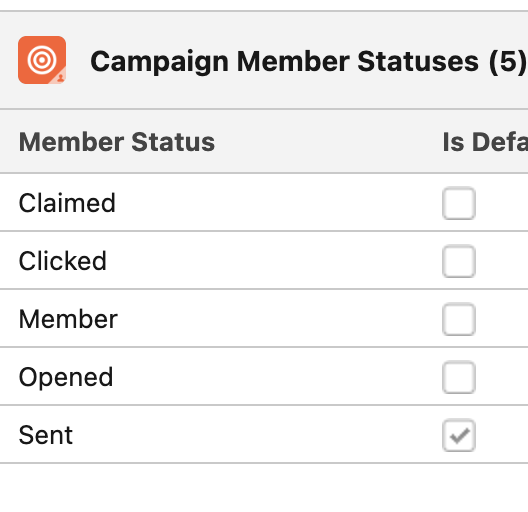Viewport: 528px width, 512px height.
Task: Select the Claimed member status text
Action: click(67, 203)
